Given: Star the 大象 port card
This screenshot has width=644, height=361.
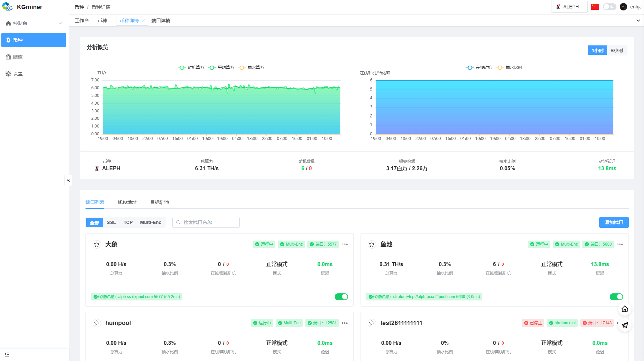Looking at the screenshot, I should (x=97, y=244).
